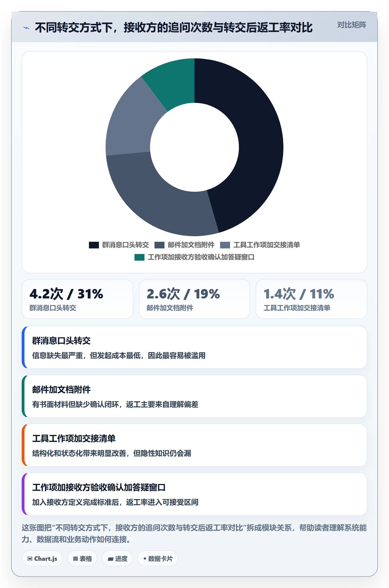Toggle the 工具工作项加交接清单 legend swatch
The image size is (389, 588).
[225, 245]
